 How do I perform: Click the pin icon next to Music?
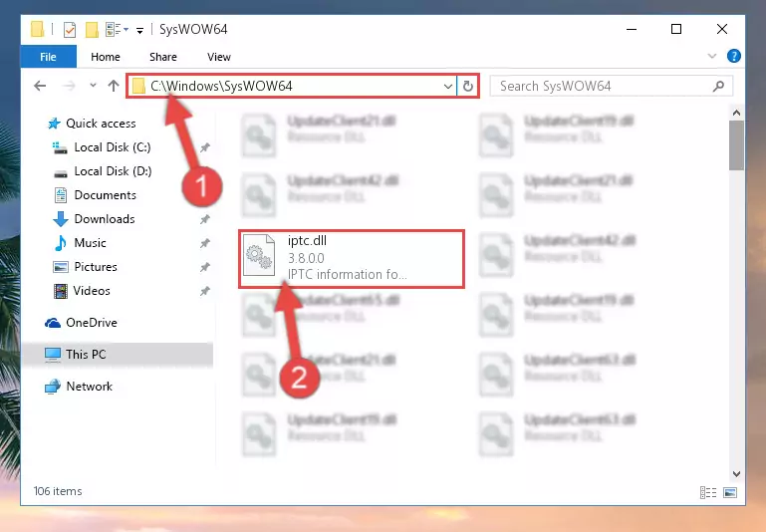click(204, 243)
